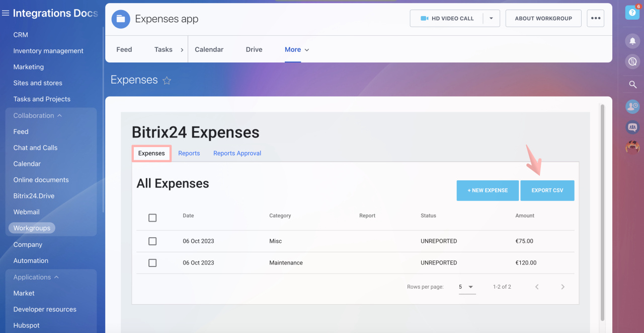Open Calendar in left sidebar
The width and height of the screenshot is (644, 333).
coord(27,164)
